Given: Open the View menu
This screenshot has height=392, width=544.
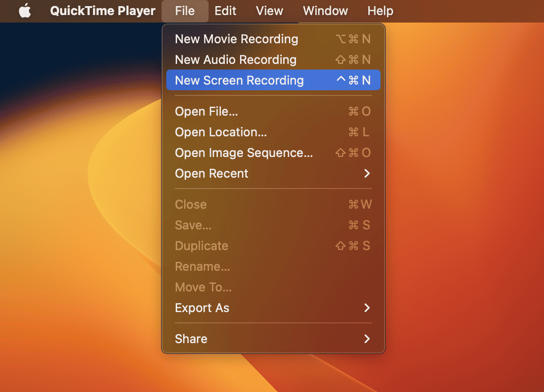Looking at the screenshot, I should click(x=269, y=11).
